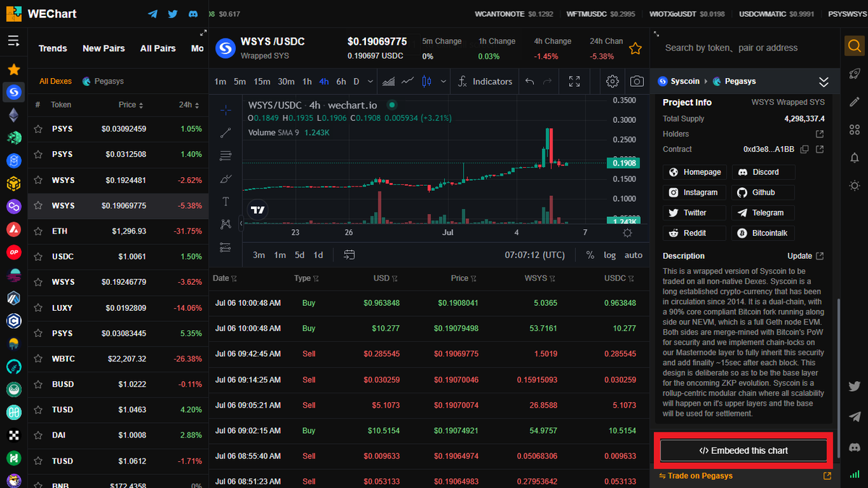The width and height of the screenshot is (868, 488).
Task: Open the chart date range calendar icon
Action: (349, 254)
